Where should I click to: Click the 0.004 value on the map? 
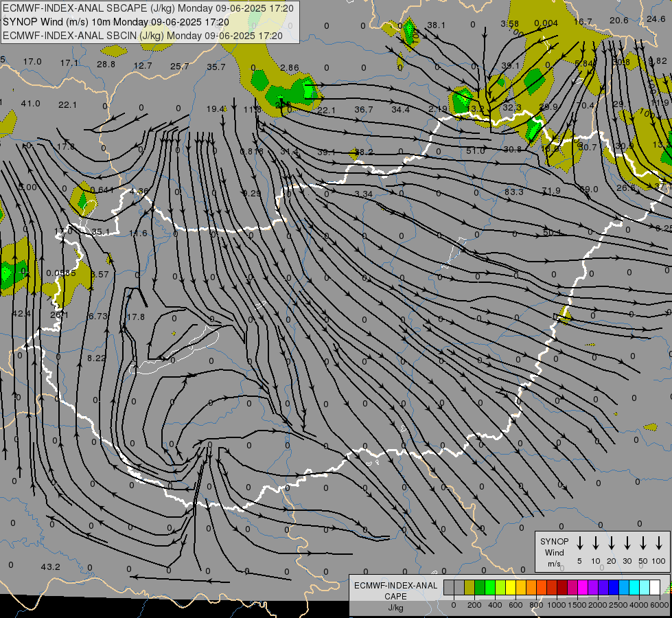[x=546, y=23]
